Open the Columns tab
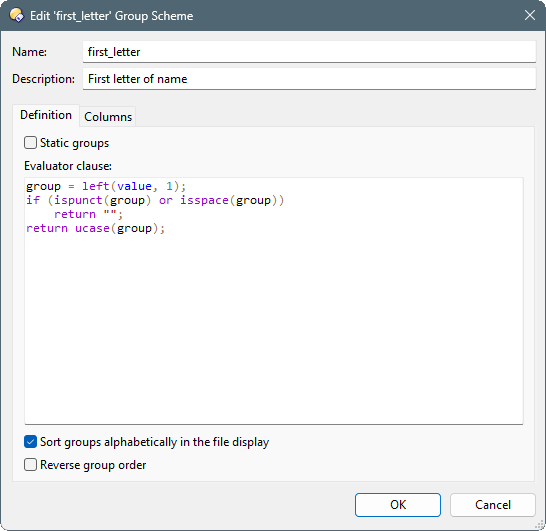 [x=108, y=117]
